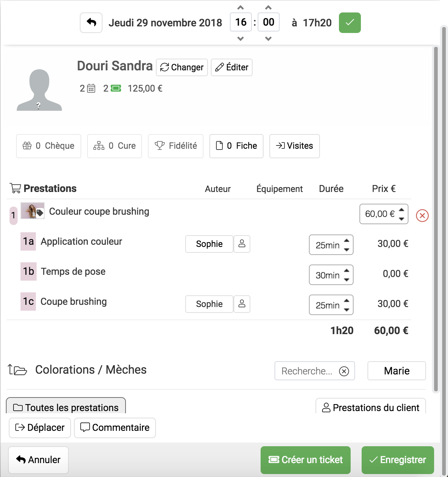The height and width of the screenshot is (477, 448).
Task: Click the 1b step label
Action: [x=29, y=271]
